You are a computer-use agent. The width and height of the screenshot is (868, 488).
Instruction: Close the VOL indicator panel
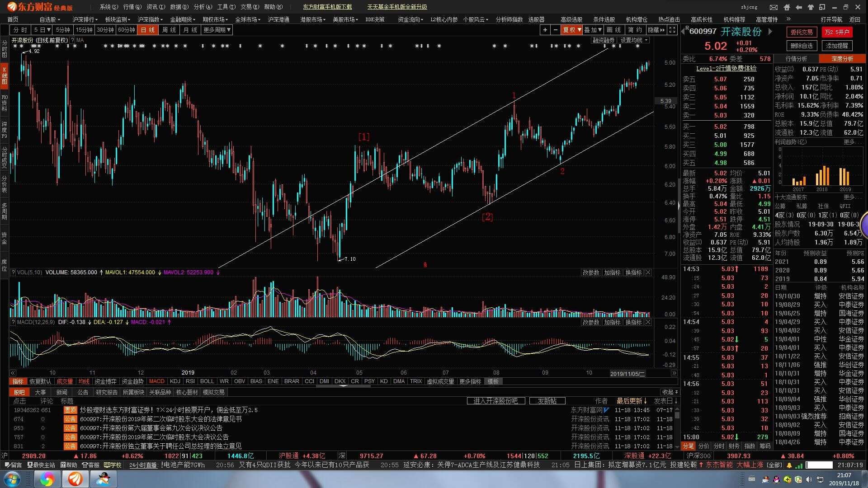pos(648,272)
